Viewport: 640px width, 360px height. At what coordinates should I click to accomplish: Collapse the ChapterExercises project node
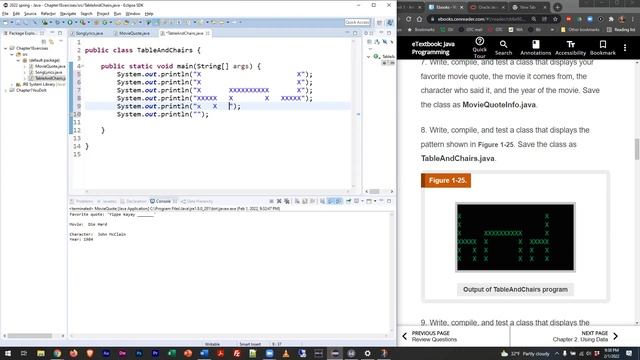(6, 48)
